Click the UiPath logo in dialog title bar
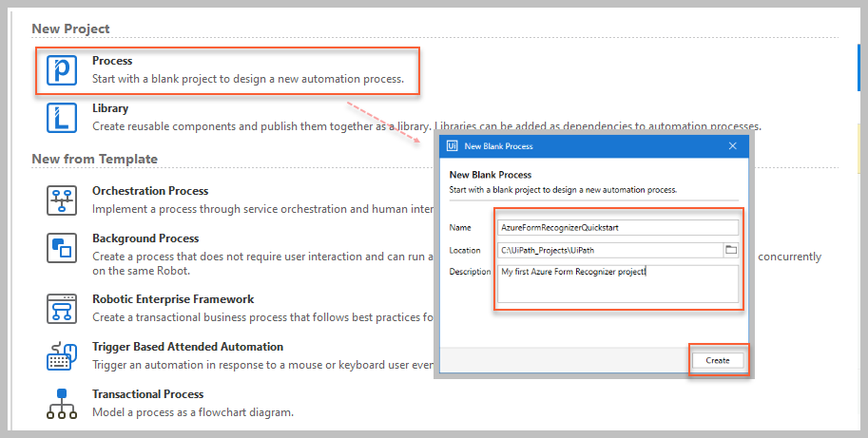The height and width of the screenshot is (438, 868). click(x=452, y=146)
